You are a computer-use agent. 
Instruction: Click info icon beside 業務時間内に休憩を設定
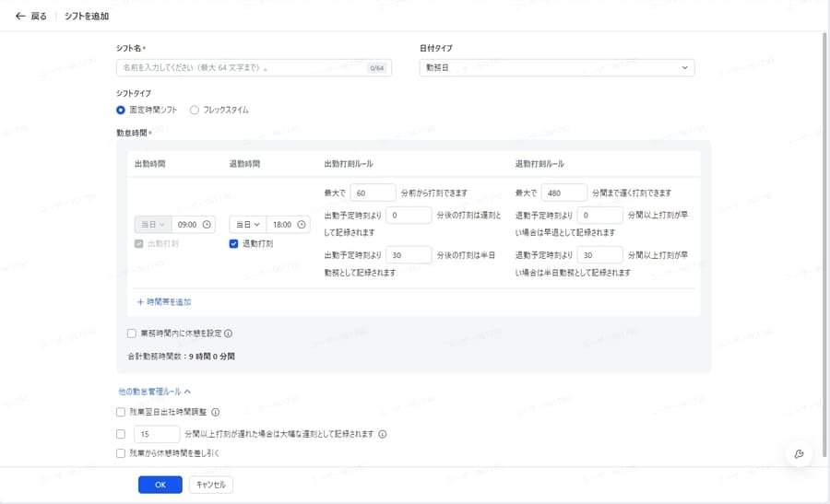click(228, 334)
